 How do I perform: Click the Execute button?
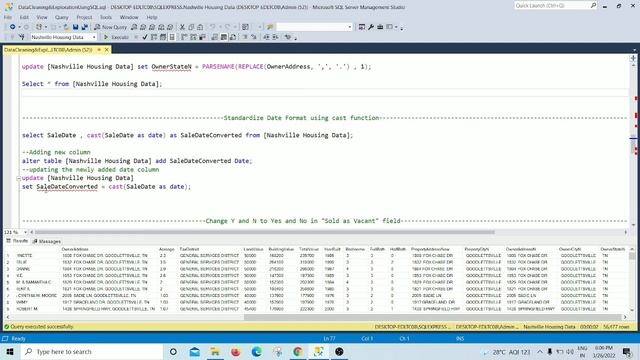pos(116,37)
